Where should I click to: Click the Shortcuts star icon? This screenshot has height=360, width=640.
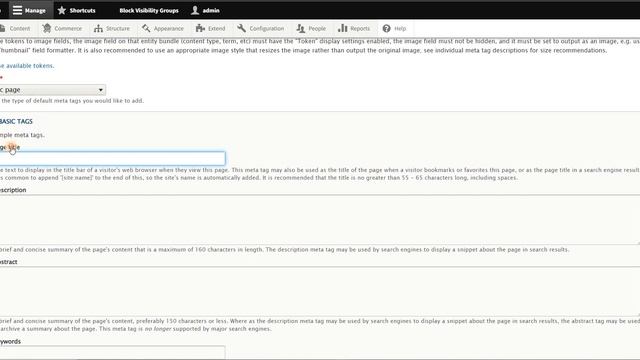(x=62, y=10)
